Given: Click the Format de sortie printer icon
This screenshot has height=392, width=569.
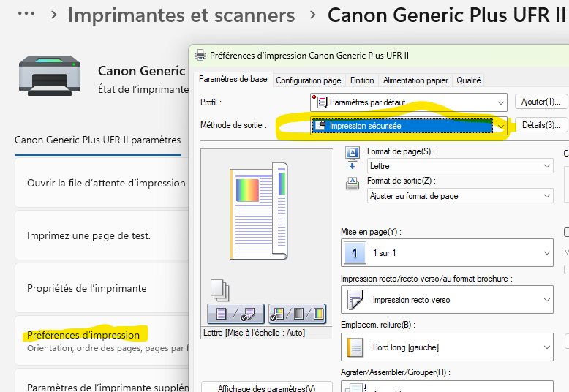Looking at the screenshot, I should pos(353,184).
